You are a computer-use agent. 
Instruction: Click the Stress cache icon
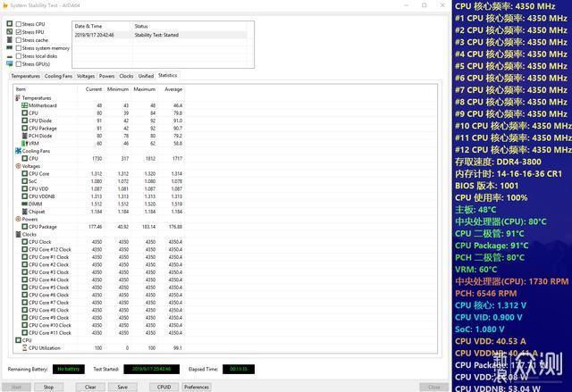tap(10, 39)
